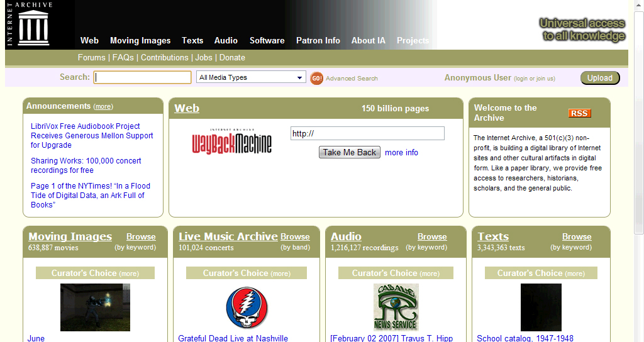Click the Internet Archive logo
The image size is (644, 342).
(x=30, y=23)
